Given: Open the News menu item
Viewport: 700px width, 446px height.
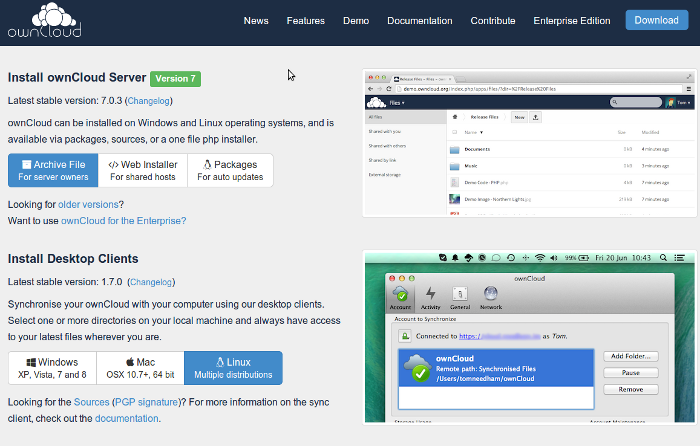Looking at the screenshot, I should click(x=256, y=21).
